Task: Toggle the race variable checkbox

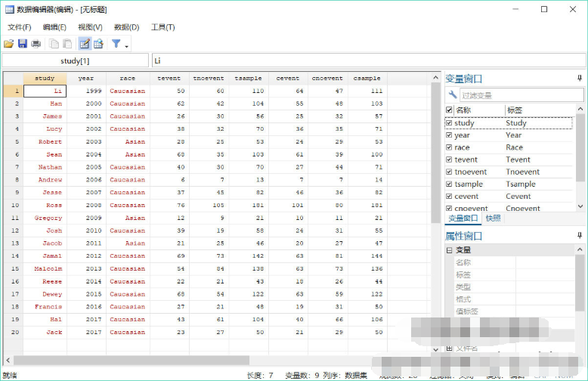Action: click(449, 147)
